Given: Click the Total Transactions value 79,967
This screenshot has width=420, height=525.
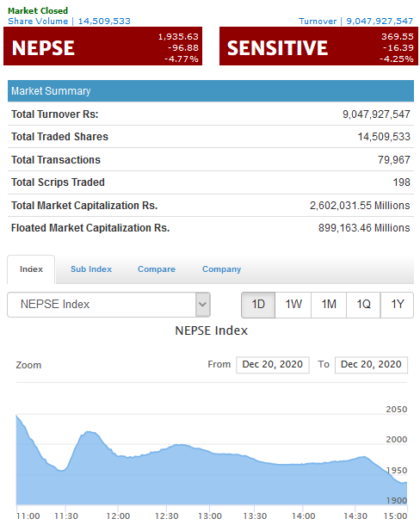Looking at the screenshot, I should (394, 160).
